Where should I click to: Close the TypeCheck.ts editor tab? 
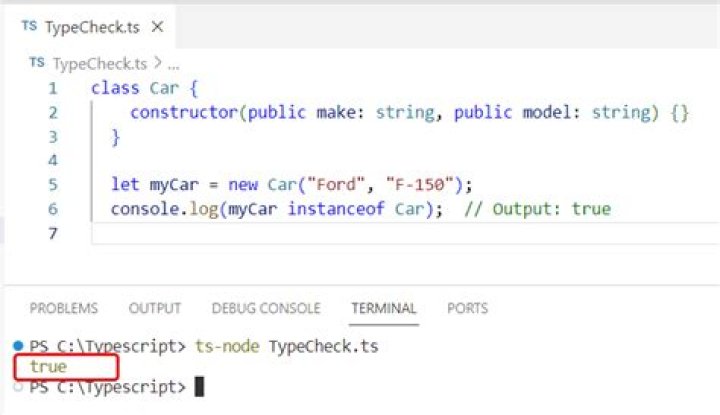pyautogui.click(x=156, y=27)
